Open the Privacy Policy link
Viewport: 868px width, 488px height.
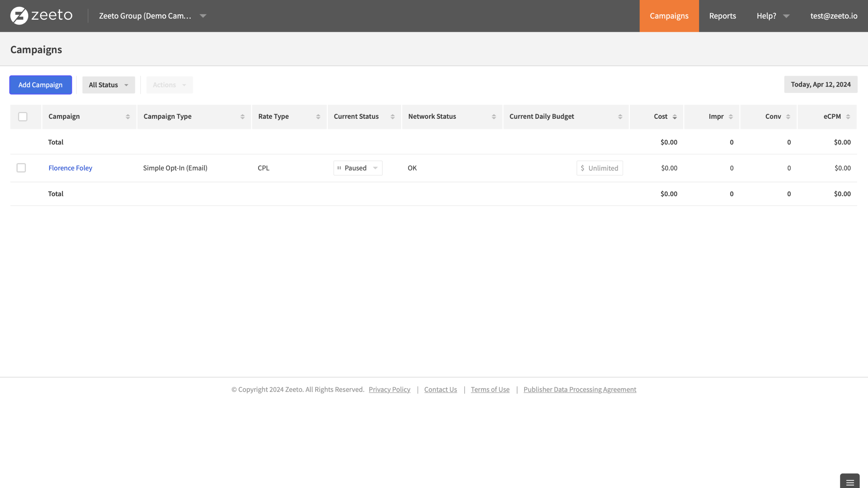pos(389,389)
